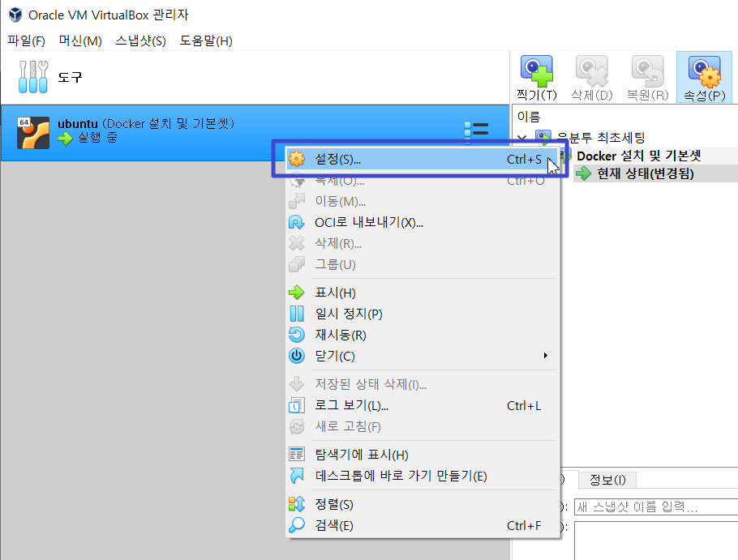Click 저장된 상태 삭제(I)... entry
The height and width of the screenshot is (560, 738).
(423, 384)
